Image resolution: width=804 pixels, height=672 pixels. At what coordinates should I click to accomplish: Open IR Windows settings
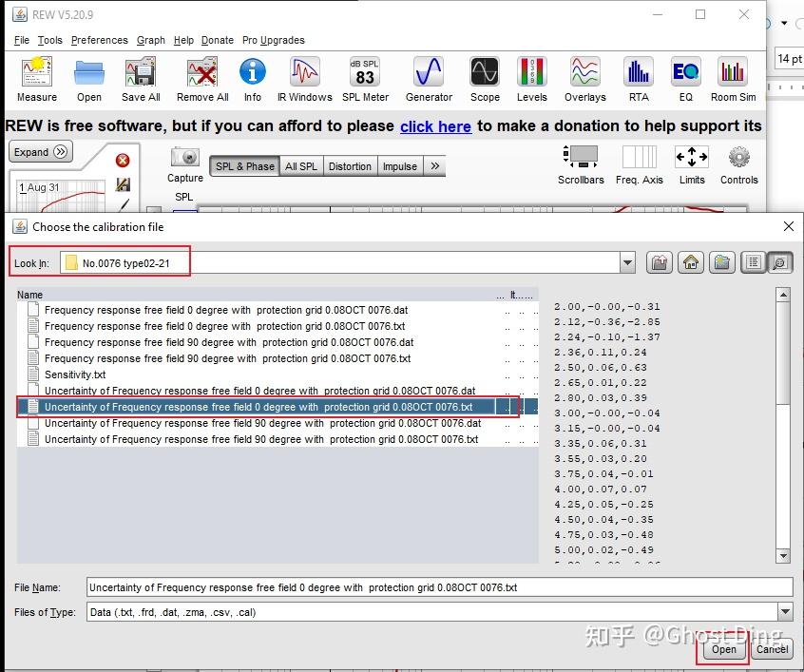(304, 79)
